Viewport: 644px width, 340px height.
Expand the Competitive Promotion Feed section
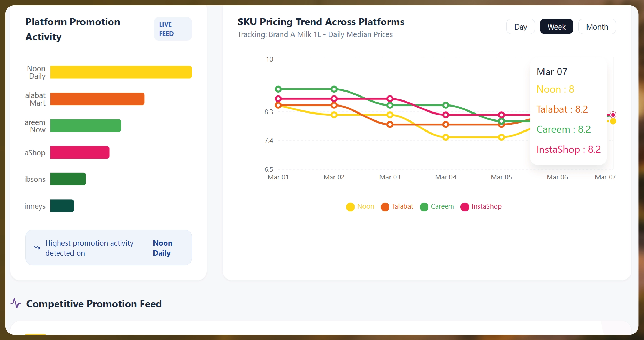(x=94, y=304)
